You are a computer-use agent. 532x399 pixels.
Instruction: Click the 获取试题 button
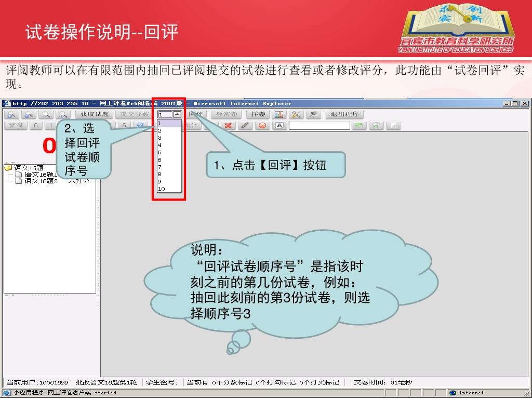coord(94,114)
